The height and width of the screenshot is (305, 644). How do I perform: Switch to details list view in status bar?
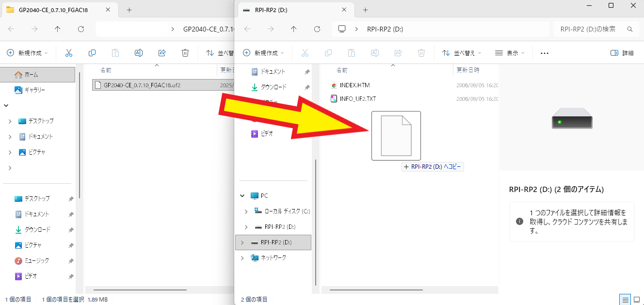[x=625, y=299]
